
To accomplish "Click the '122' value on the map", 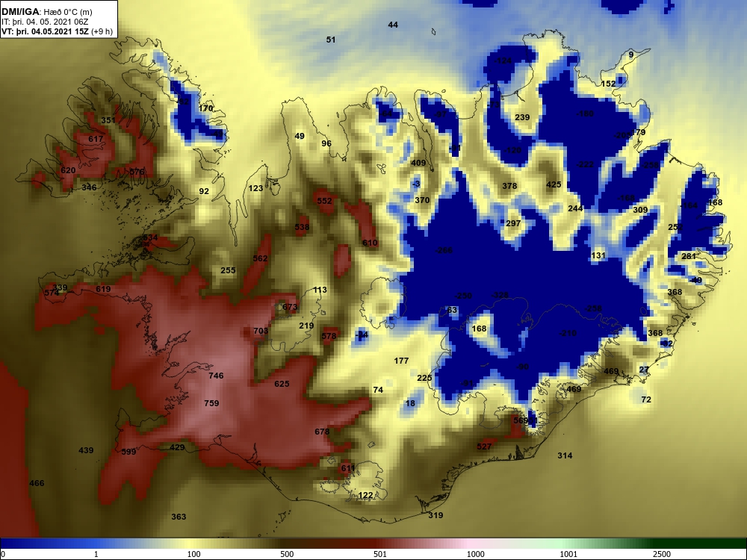I will [x=365, y=495].
